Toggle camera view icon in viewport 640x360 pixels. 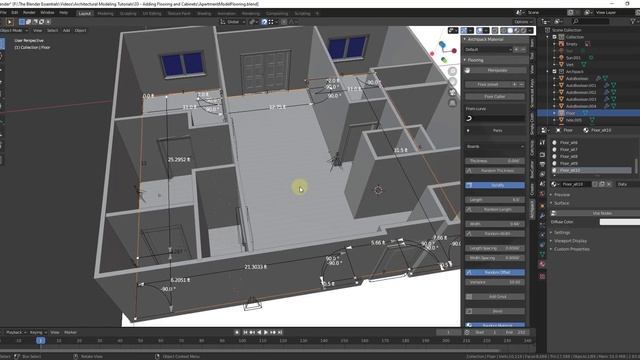coord(452,93)
